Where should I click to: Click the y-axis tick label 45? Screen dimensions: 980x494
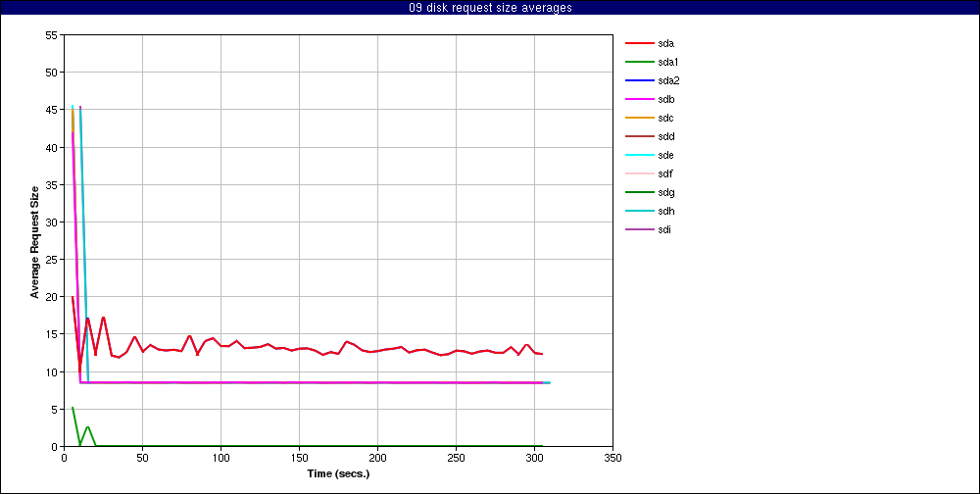pyautogui.click(x=52, y=110)
